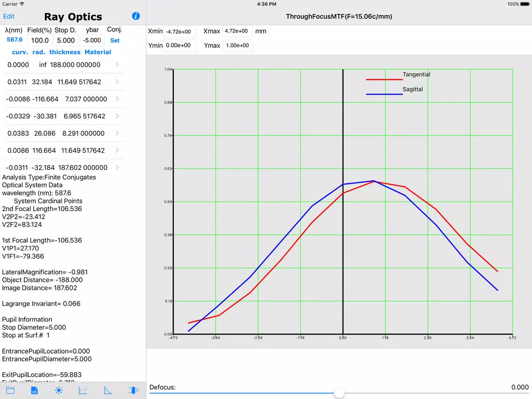Viewport: 532px width, 399px height.
Task: Edit the Ymax 1.00e+00 field
Action: coord(237,45)
